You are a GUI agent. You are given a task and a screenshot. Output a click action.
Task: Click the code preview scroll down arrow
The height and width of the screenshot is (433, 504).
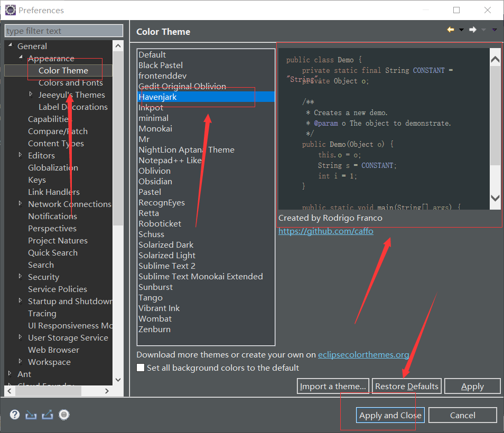[x=496, y=198]
